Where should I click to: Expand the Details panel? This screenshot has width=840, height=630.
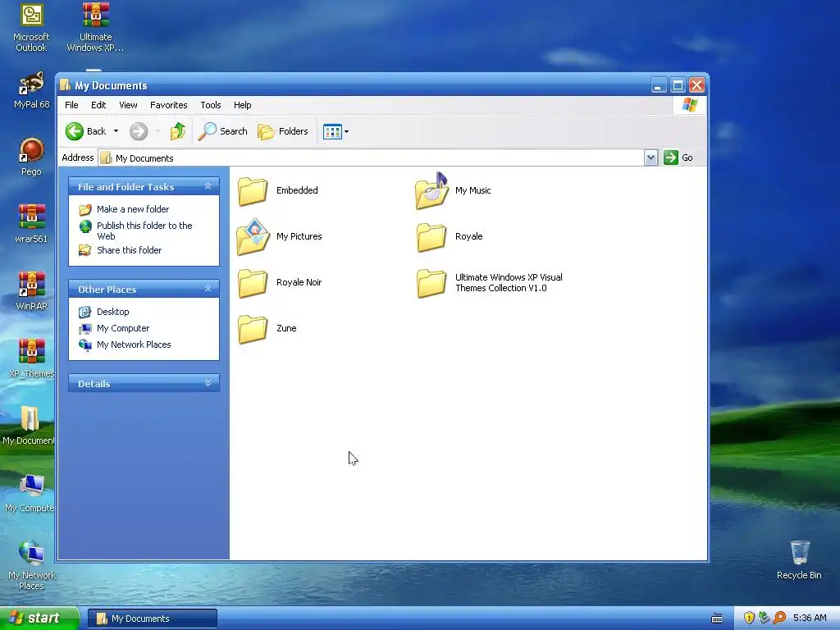[208, 383]
